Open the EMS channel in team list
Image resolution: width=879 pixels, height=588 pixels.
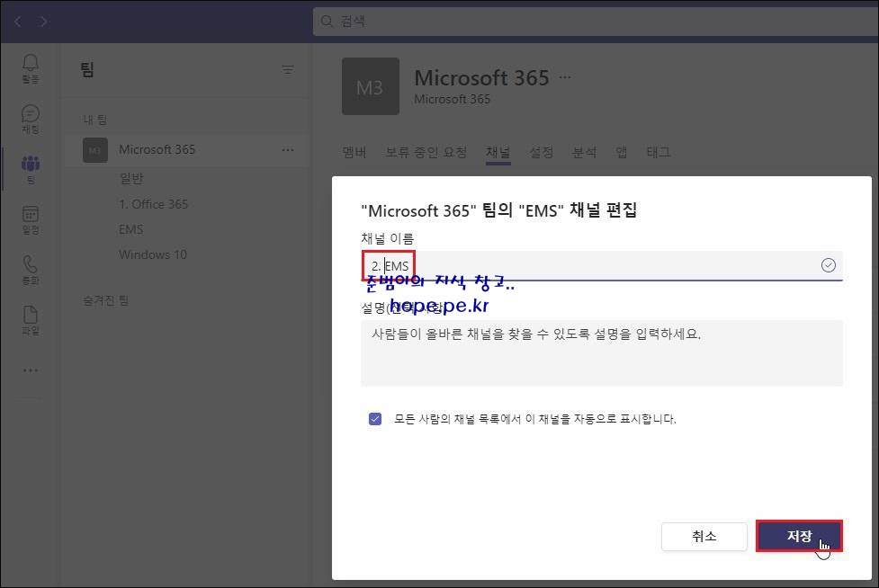click(130, 229)
